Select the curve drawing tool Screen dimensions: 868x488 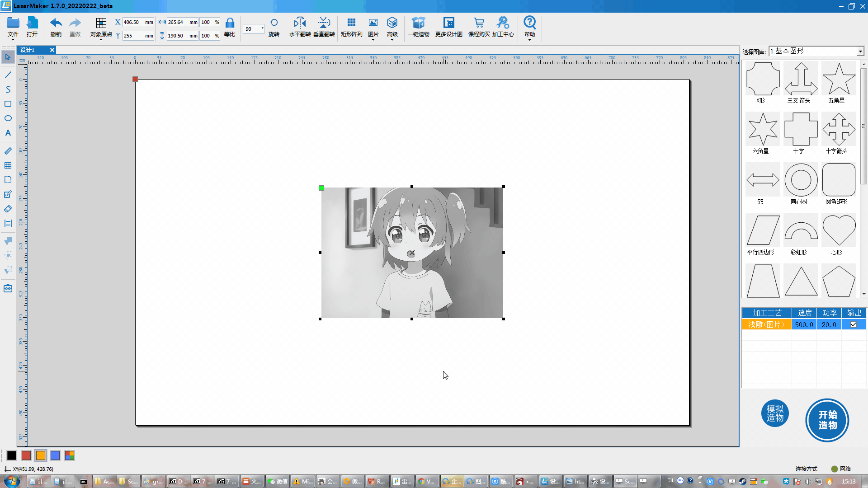(x=8, y=89)
